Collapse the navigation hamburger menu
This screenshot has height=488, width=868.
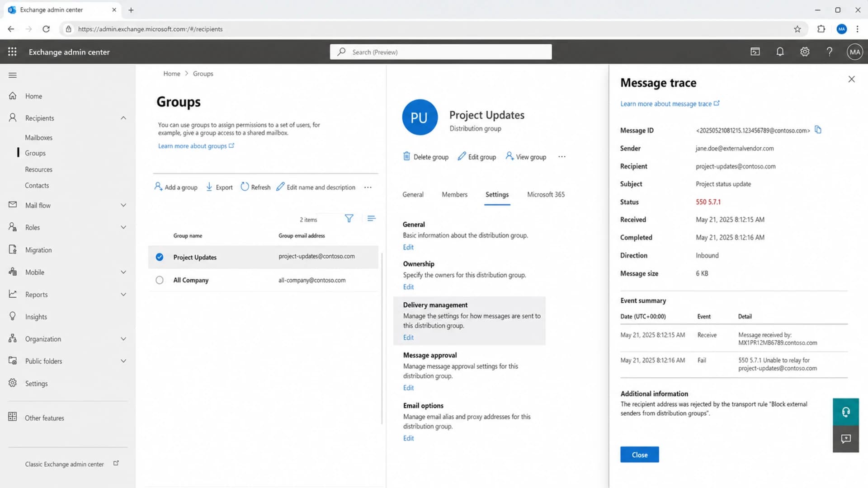point(13,75)
